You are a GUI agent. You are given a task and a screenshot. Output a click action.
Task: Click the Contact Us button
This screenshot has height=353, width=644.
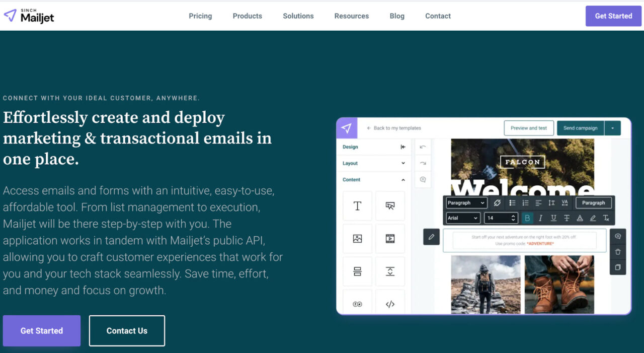[x=127, y=331]
